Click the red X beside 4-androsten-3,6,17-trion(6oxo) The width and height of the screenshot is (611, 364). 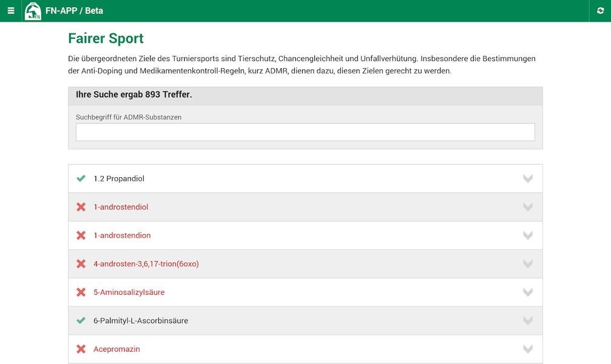[81, 264]
